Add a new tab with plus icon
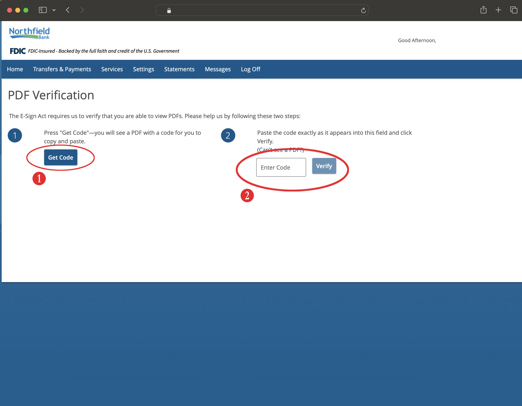Viewport: 522px width, 406px height. (x=498, y=10)
